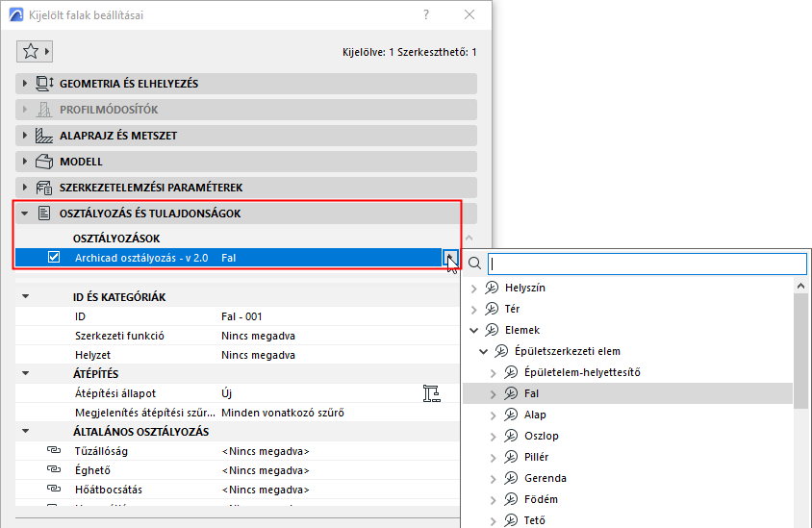Select Alap in the classification tree

tap(535, 415)
